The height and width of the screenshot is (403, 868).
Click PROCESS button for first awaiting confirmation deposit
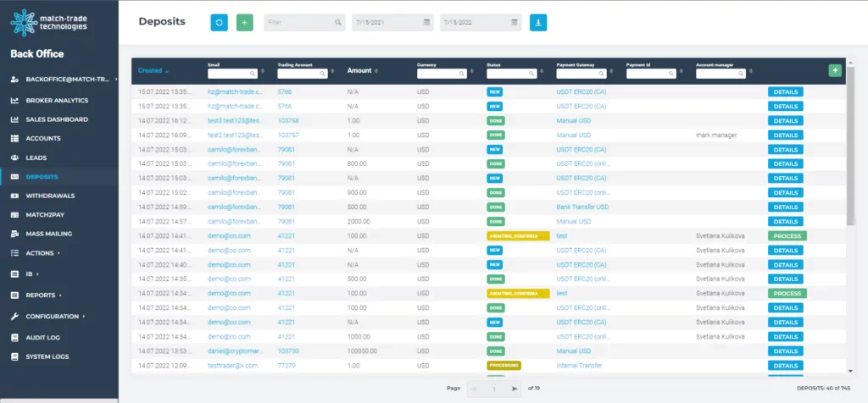(787, 236)
